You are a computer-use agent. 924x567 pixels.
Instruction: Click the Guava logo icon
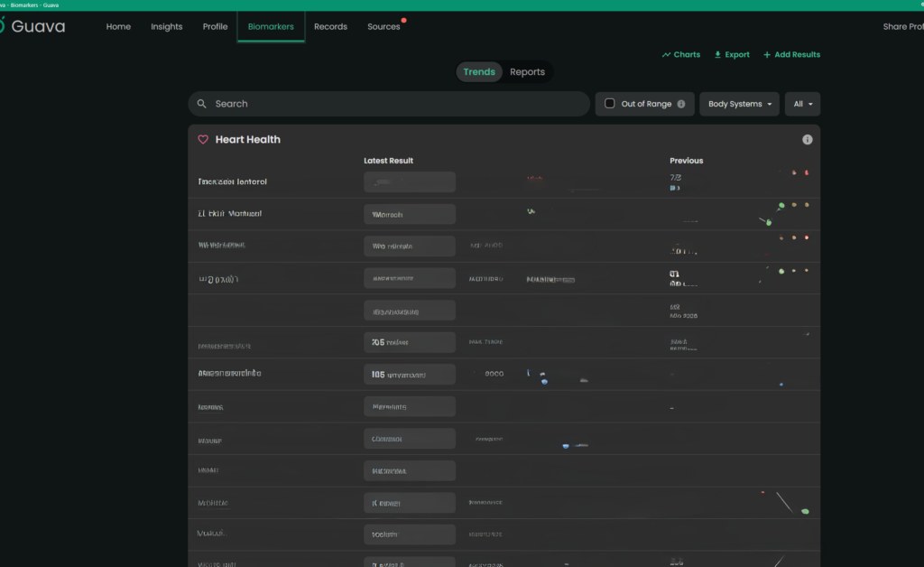point(2,25)
